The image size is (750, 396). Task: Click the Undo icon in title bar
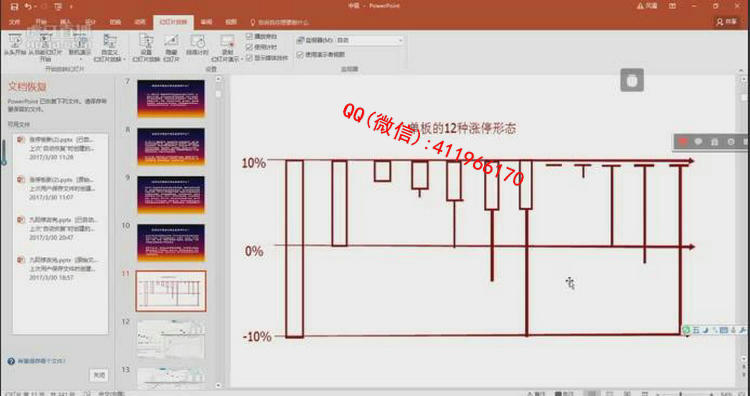pyautogui.click(x=28, y=6)
